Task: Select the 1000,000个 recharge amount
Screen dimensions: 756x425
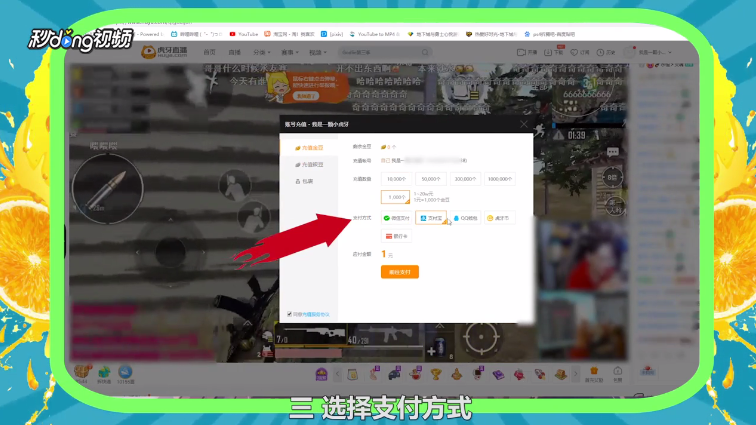Action: [500, 179]
